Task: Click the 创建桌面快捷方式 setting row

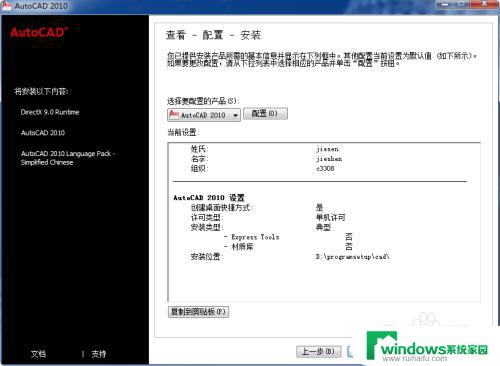Action: pyautogui.click(x=257, y=207)
